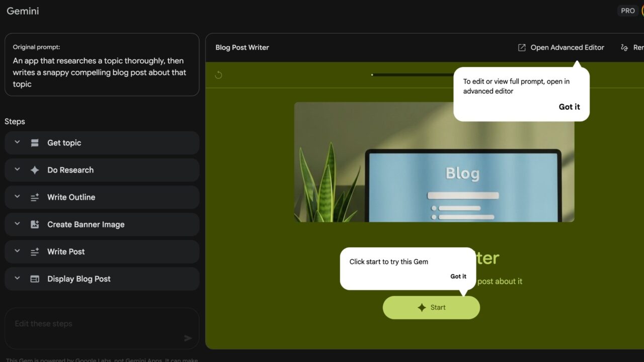
Task: Click the Write Outline step icon
Action: point(34,197)
